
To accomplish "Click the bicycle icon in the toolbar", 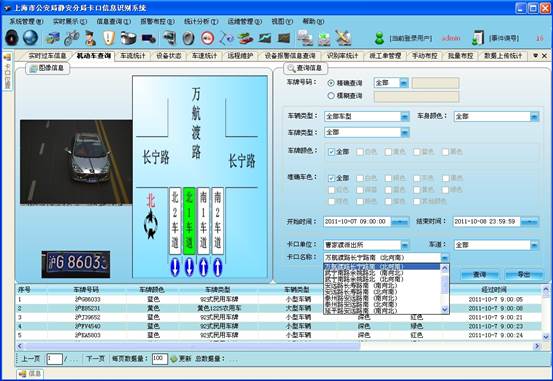I will point(72,38).
